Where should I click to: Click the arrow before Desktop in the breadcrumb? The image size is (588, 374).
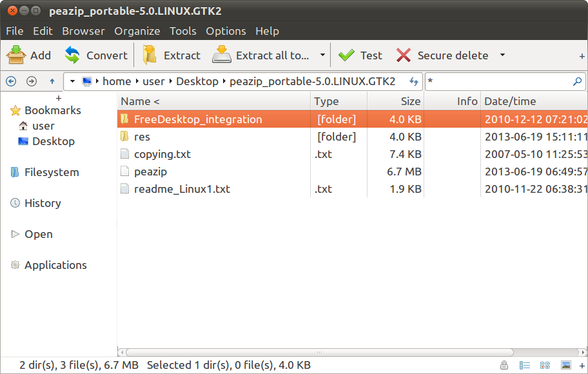click(x=171, y=81)
